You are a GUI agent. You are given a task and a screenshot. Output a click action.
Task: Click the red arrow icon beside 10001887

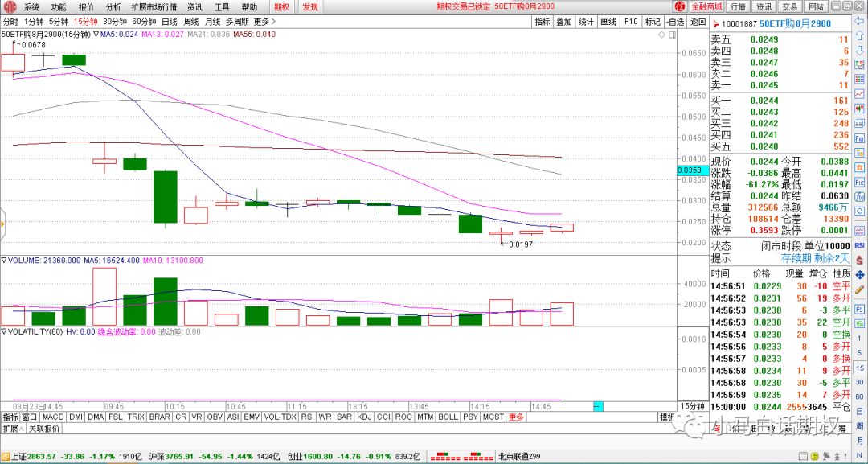(x=716, y=23)
